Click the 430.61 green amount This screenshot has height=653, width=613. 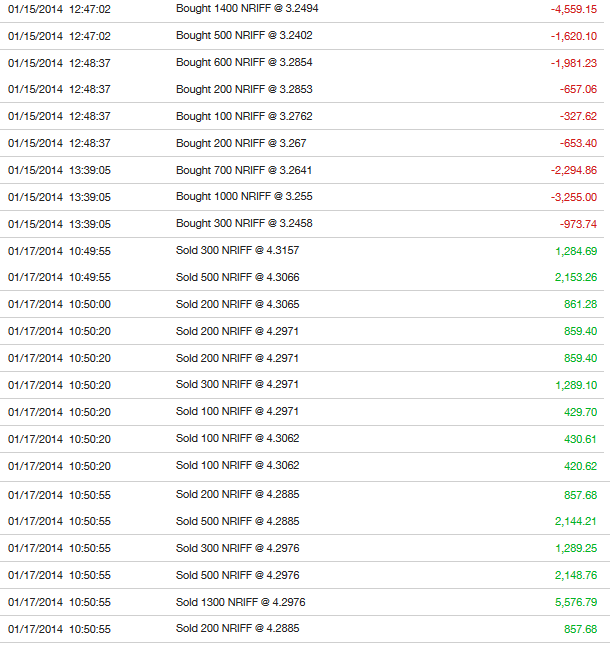581,439
